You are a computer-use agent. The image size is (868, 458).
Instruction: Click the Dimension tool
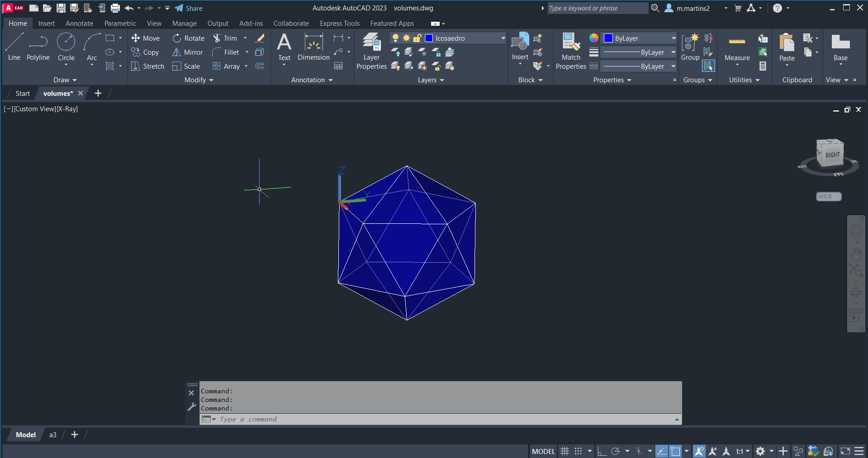tap(313, 47)
